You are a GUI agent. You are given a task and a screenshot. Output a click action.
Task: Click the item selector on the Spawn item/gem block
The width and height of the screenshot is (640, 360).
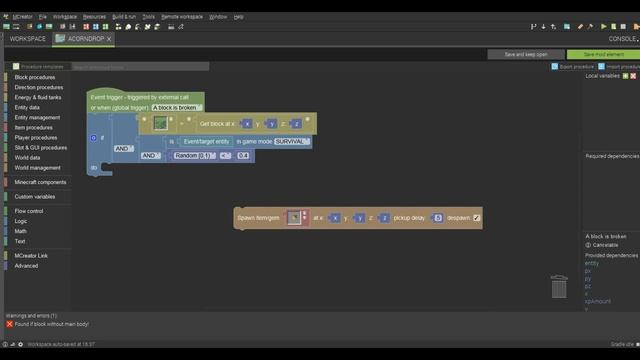pos(293,218)
